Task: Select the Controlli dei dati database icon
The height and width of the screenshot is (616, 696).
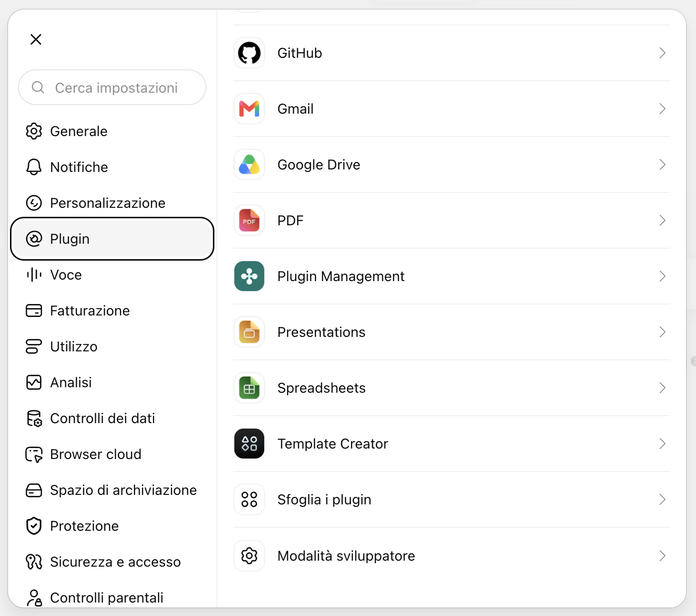Action: click(34, 418)
